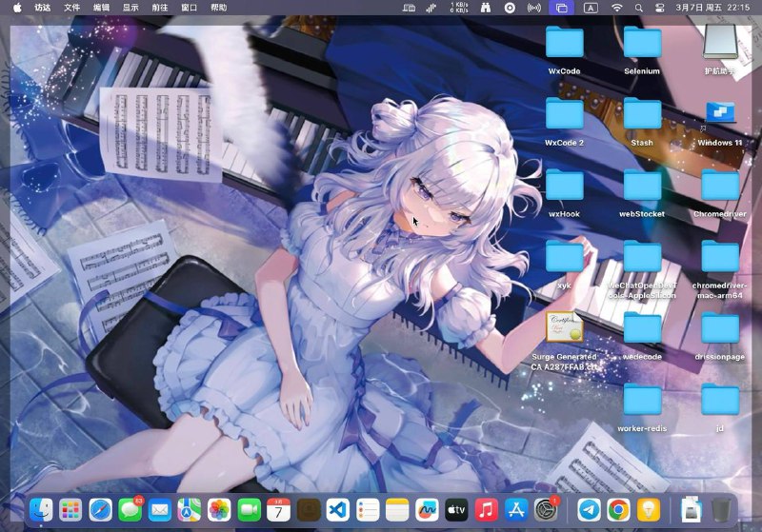Open Messages with the unread badge
Viewport: 762px width, 532px height.
tap(130, 510)
